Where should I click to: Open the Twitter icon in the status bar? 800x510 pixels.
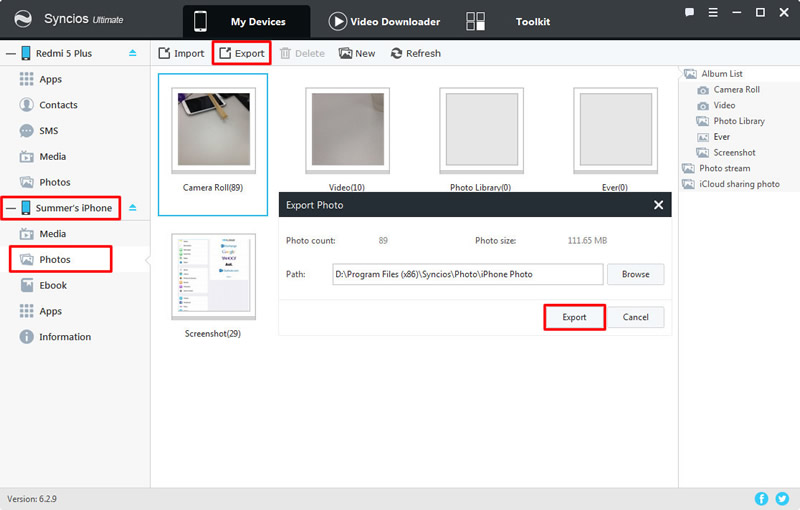tap(782, 498)
